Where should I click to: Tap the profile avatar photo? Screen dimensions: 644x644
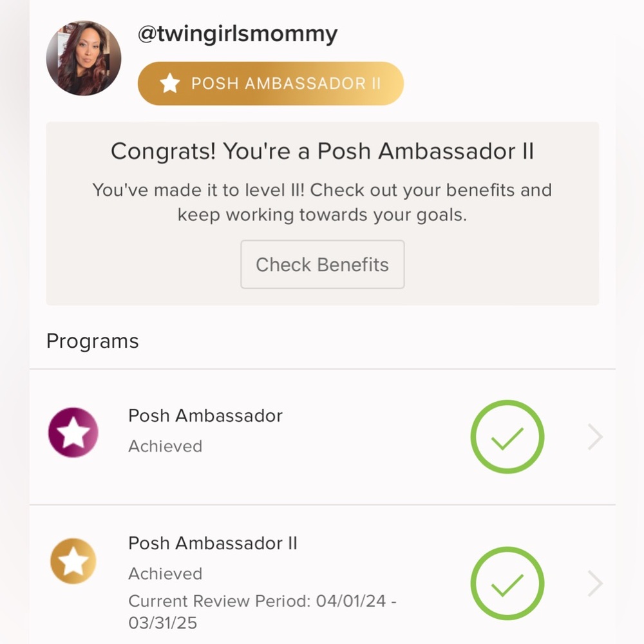tap(84, 58)
